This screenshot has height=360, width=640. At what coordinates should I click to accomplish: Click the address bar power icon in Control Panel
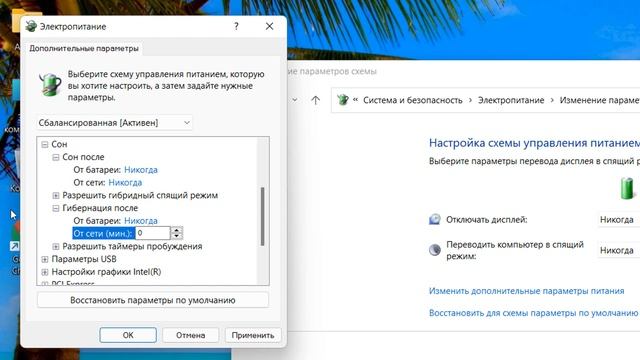point(343,100)
